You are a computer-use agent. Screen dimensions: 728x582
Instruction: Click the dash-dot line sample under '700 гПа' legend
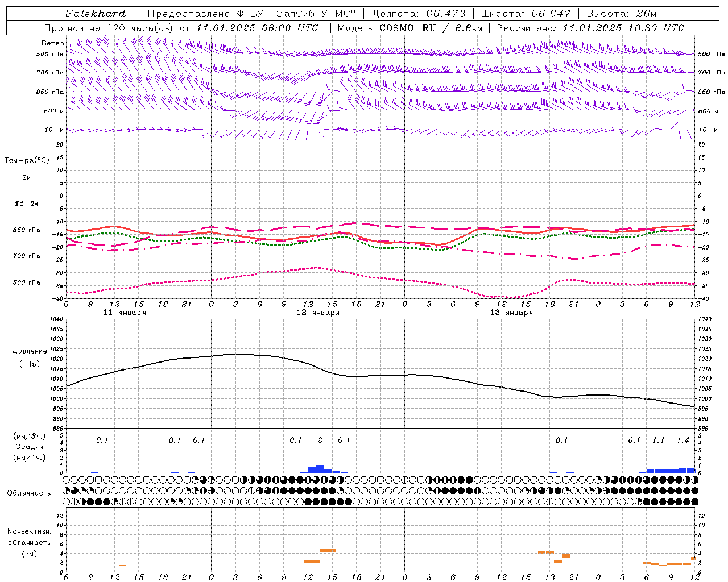click(26, 263)
